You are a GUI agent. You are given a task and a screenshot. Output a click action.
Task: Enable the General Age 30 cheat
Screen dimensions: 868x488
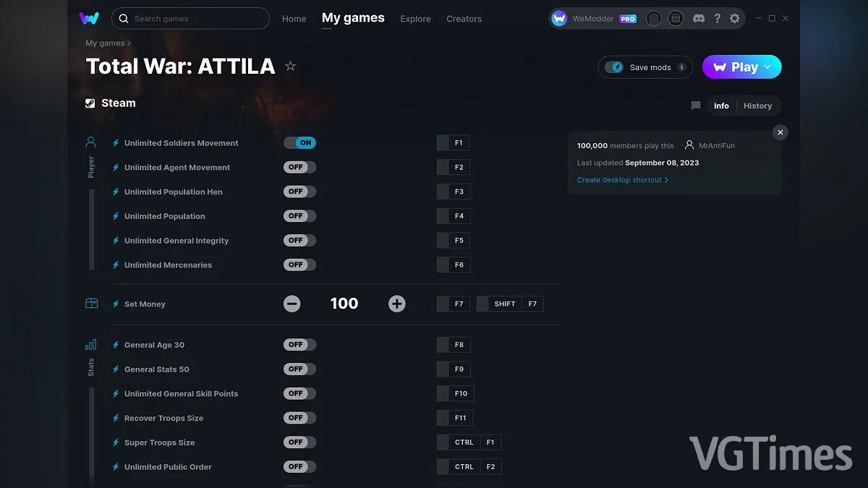[299, 344]
